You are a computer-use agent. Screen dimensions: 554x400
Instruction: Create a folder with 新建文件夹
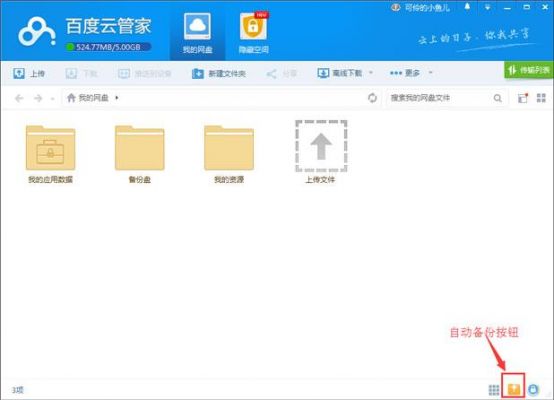pos(219,73)
